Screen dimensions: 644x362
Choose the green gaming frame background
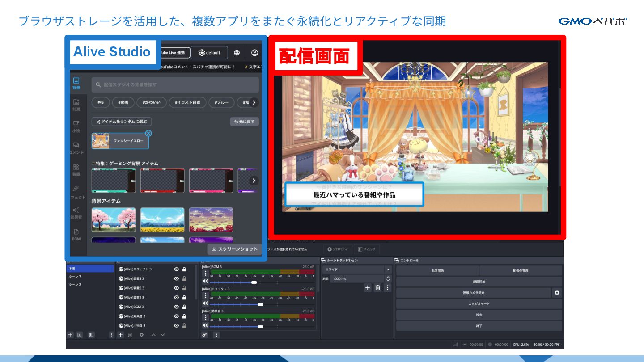[114, 181]
